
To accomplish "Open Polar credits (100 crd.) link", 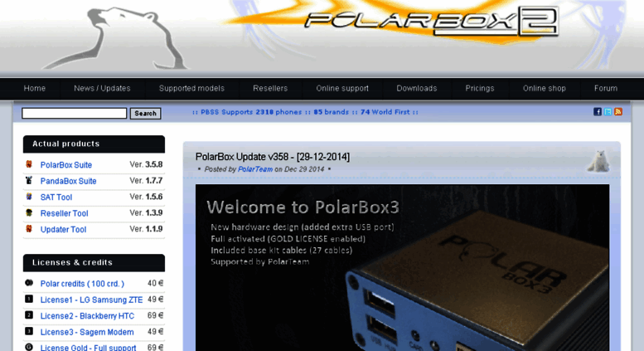I will (x=82, y=284).
